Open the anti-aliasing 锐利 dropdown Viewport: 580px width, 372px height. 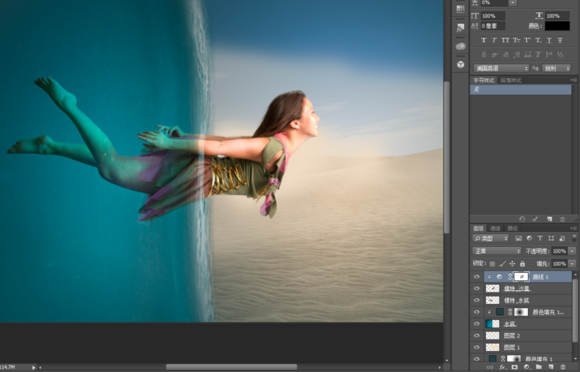tap(556, 68)
